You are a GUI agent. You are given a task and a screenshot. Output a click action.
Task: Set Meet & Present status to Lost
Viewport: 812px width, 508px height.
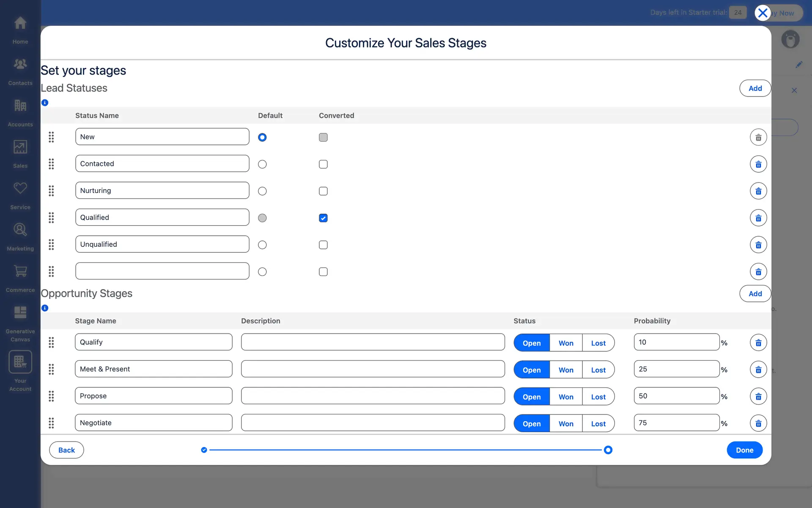tap(598, 370)
